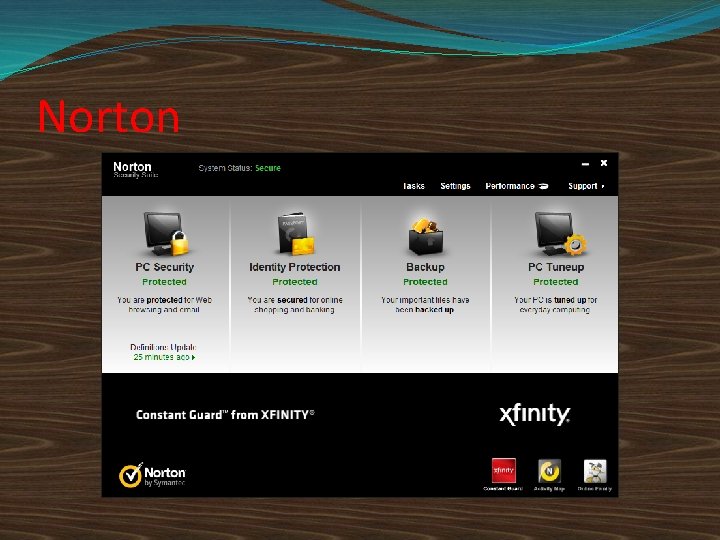Launch the red xfinity Constant Guard icon
The height and width of the screenshot is (540, 720).
click(x=504, y=471)
